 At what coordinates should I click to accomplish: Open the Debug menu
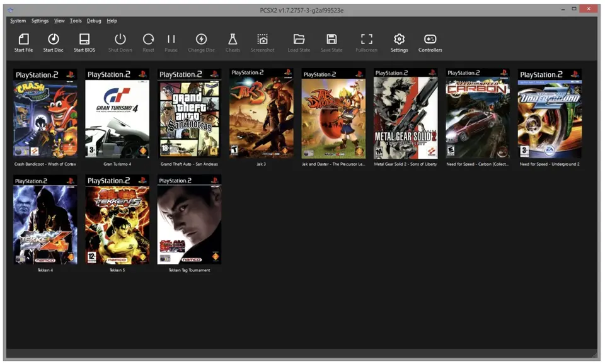tap(94, 21)
